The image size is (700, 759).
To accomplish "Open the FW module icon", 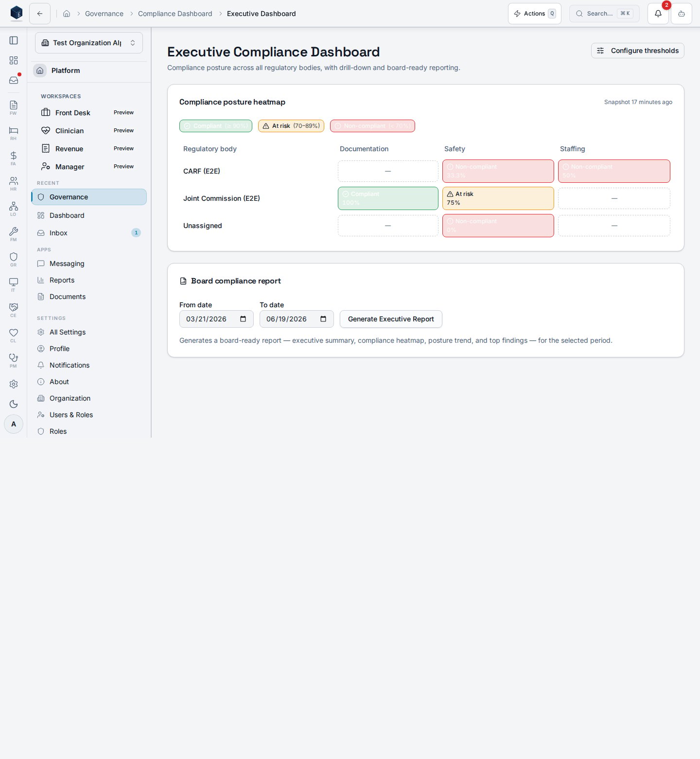I will pos(14,107).
